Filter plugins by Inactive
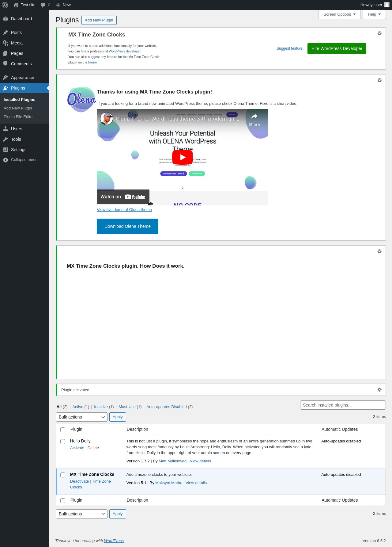Image resolution: width=392 pixels, height=547 pixels. click(x=101, y=407)
